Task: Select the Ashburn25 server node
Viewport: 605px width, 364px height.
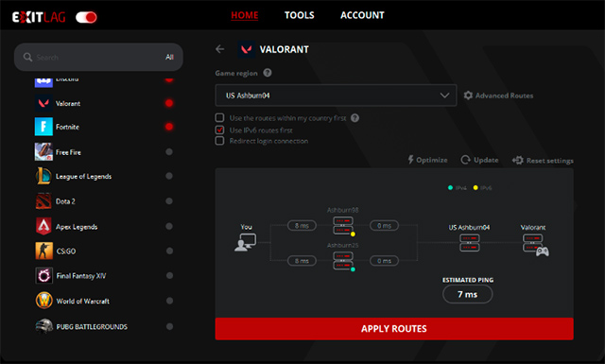Action: [343, 261]
